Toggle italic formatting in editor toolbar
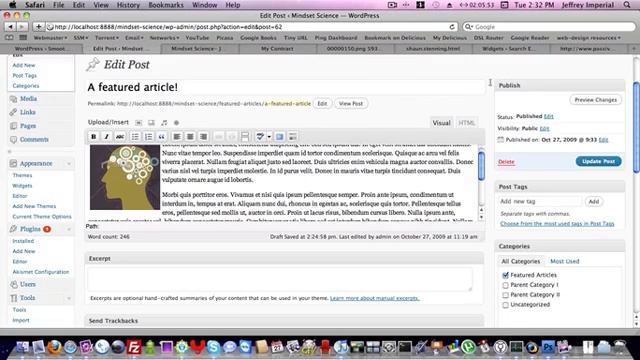The image size is (640, 360). [107, 137]
